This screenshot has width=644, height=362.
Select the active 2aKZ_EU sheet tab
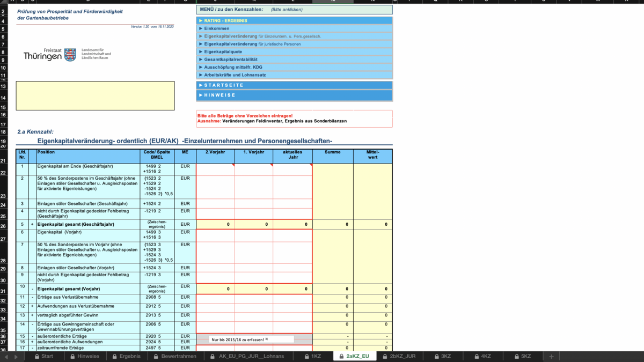(354, 356)
